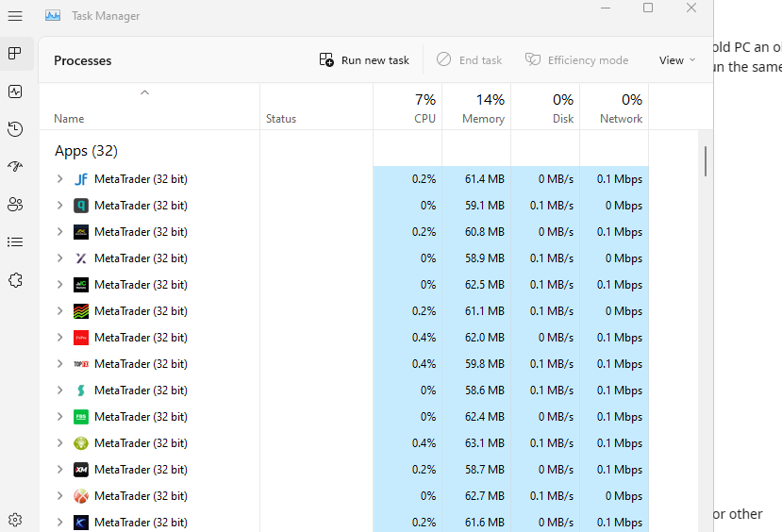Click the teal q icon of MetaTrader using 59.1 MB
The image size is (782, 532).
tap(81, 206)
